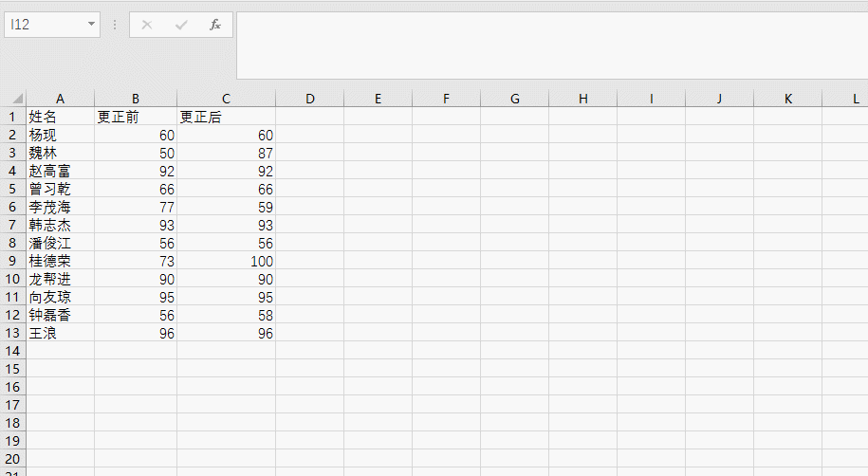868x476 pixels.
Task: Click the confirm checkmark formula bar icon
Action: (x=181, y=25)
